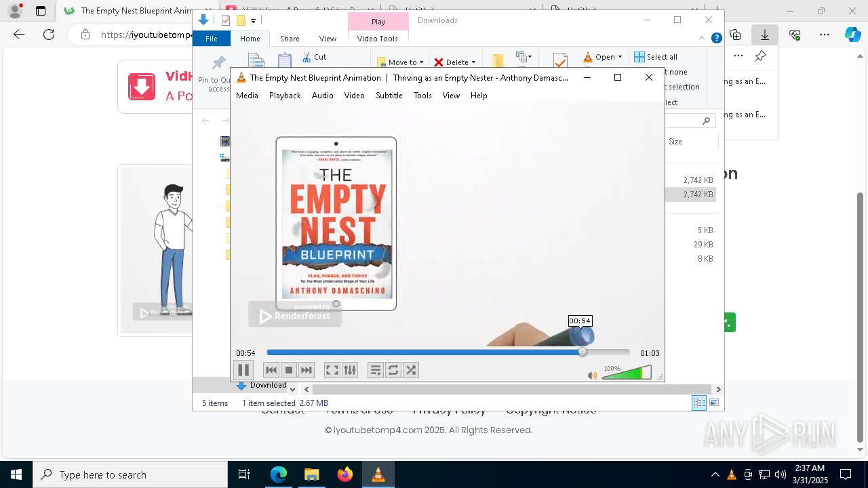This screenshot has width=868, height=488.
Task: Adjust the VLC volume slider
Action: click(627, 373)
